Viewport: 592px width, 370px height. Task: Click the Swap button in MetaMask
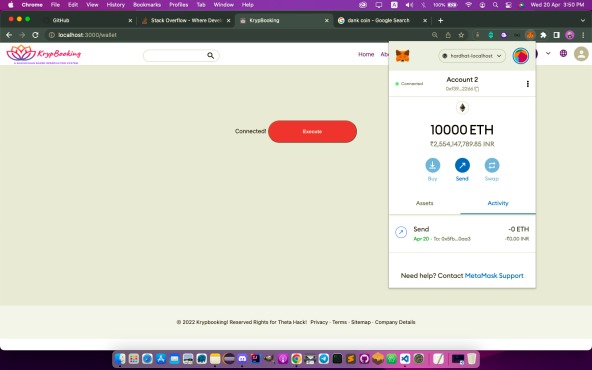pos(492,170)
